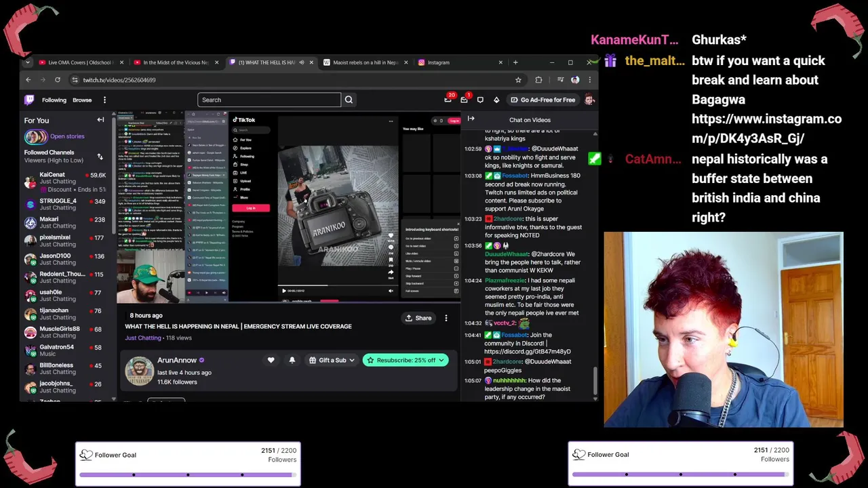Screen dimensions: 868x488
Task: Open ArunAnnow channel avatar
Action: coord(139,371)
